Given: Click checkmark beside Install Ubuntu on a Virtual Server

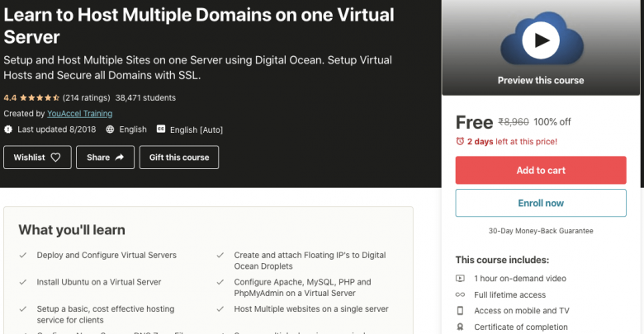Looking at the screenshot, I should coord(23,282).
